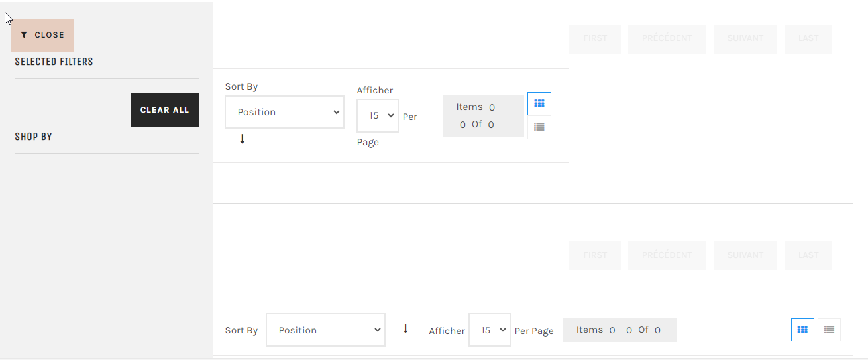
Task: Click bottom Suivant pagination button
Action: coord(745,255)
